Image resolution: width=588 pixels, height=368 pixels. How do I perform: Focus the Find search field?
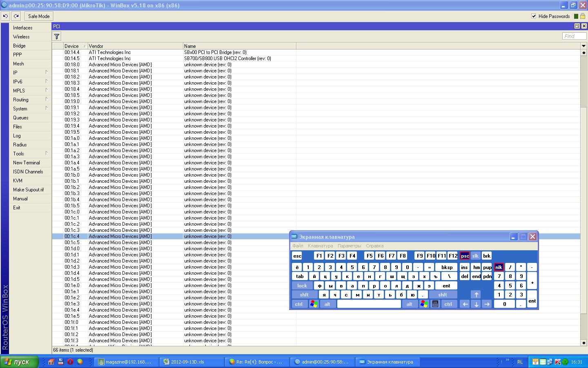tap(574, 36)
